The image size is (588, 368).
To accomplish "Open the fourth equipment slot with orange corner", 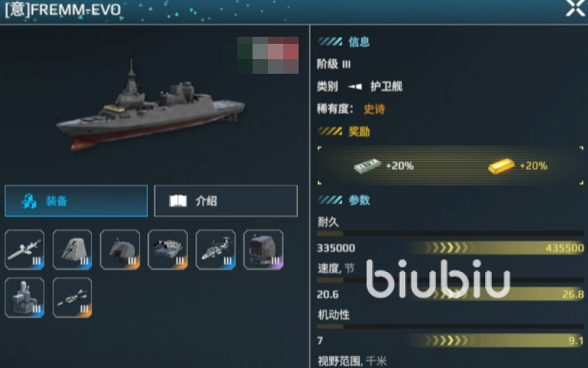I will [x=167, y=250].
